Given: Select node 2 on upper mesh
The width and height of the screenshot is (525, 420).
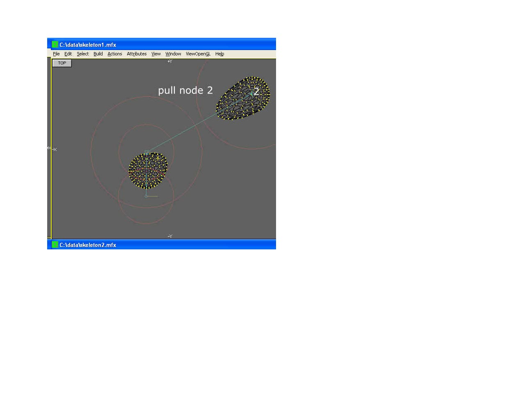Looking at the screenshot, I should pyautogui.click(x=252, y=94).
